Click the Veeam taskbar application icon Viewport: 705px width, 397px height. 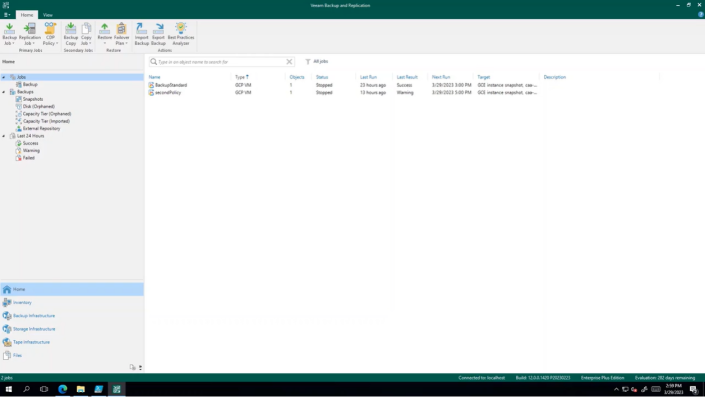coord(116,389)
